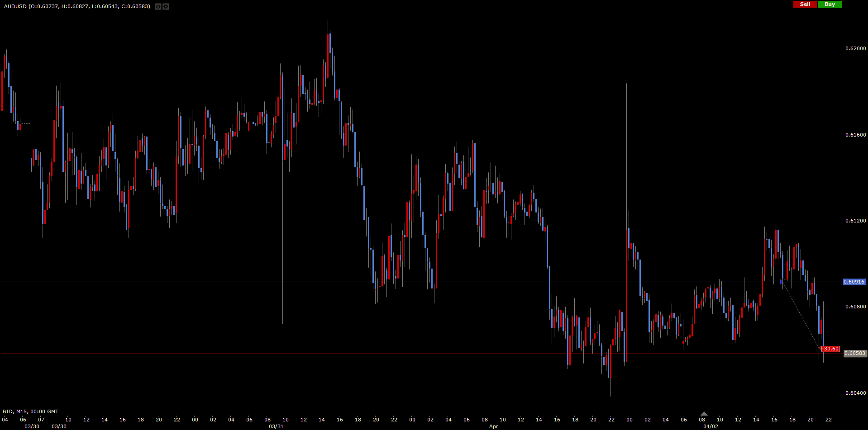Screen dimensions: 868x430
Task: Click the 03/31 date label on time axis
Action: click(x=276, y=426)
